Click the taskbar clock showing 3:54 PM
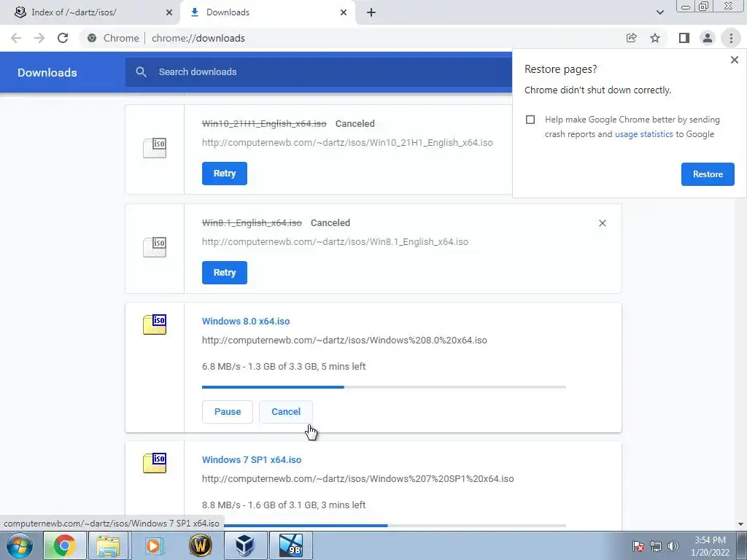The width and height of the screenshot is (747, 560). point(710,546)
